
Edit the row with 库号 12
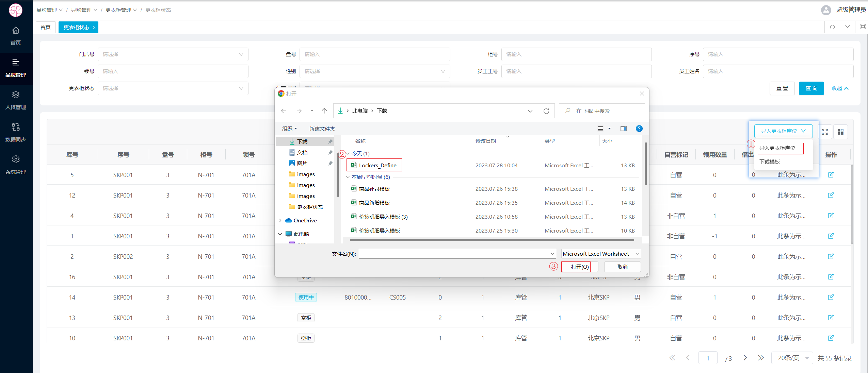click(831, 195)
